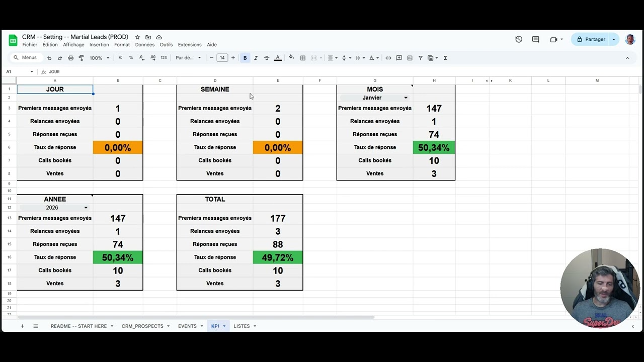Open the zoom level dropdown

(99, 58)
